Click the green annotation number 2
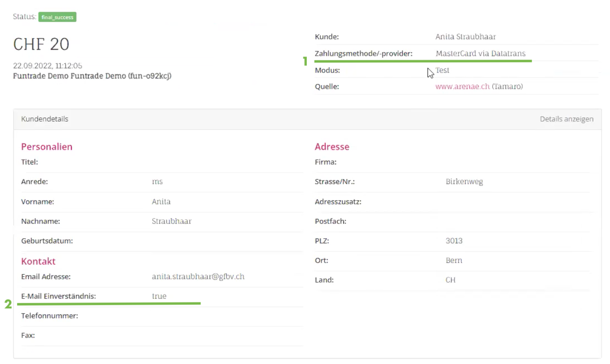 tap(8, 304)
